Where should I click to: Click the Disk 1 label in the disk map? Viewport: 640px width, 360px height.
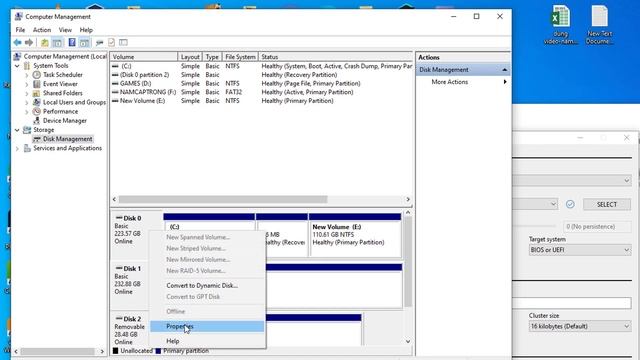pos(132,269)
